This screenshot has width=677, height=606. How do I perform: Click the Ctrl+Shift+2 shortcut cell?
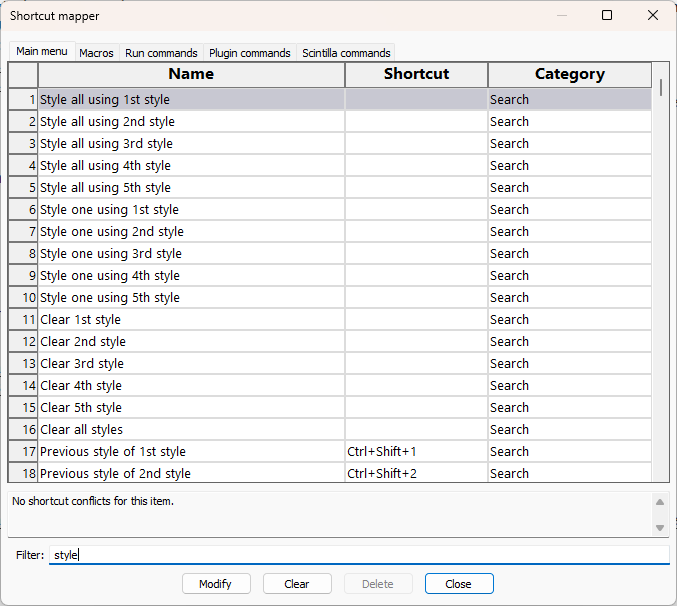[x=417, y=473]
